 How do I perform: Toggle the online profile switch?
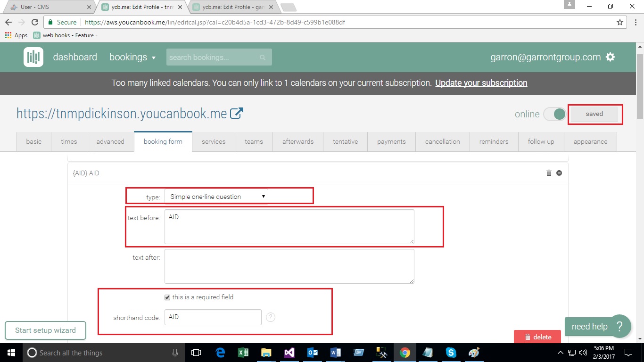point(554,114)
